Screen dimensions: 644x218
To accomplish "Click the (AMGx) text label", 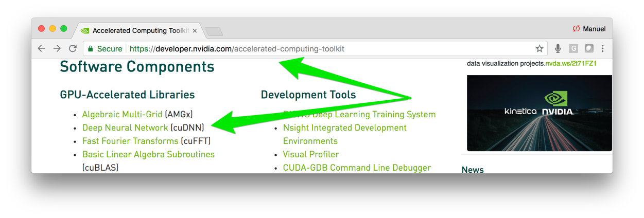I will [x=179, y=114].
